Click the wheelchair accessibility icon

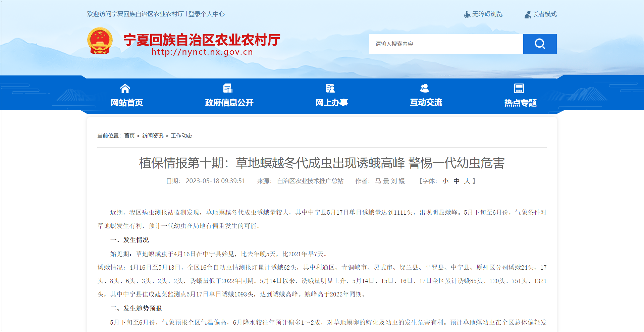[x=467, y=14]
